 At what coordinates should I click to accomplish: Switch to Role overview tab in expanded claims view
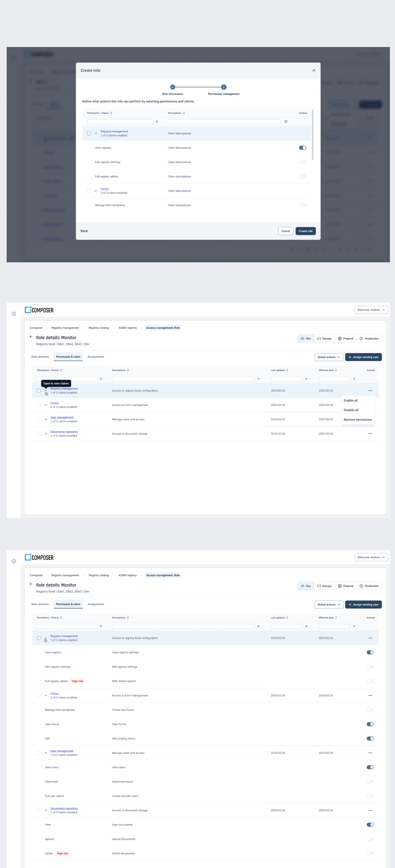pyautogui.click(x=40, y=604)
